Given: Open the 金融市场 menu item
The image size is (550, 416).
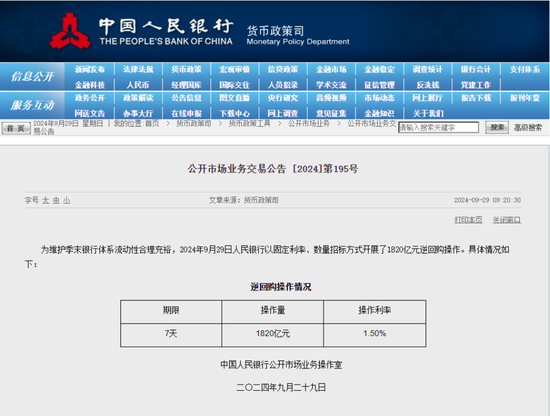Looking at the screenshot, I should click(x=331, y=69).
